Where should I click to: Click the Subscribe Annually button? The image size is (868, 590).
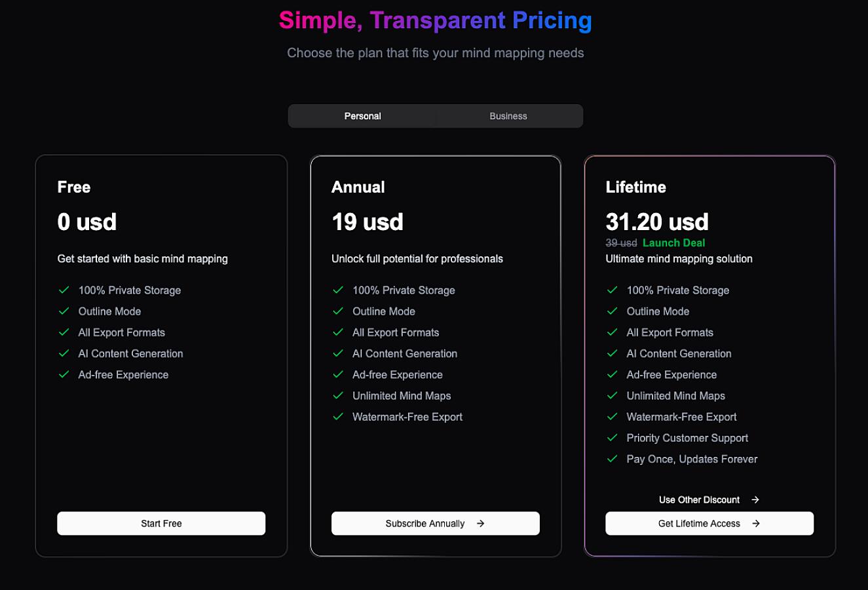click(436, 523)
